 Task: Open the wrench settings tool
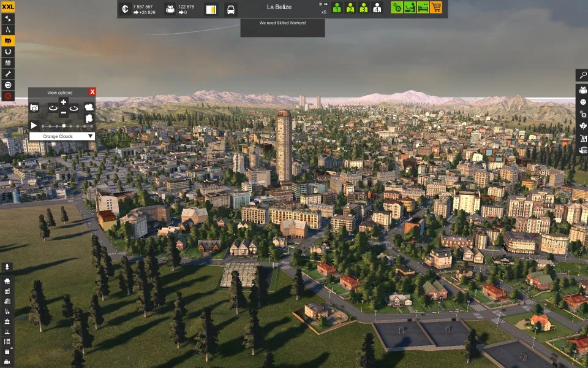coord(9,74)
